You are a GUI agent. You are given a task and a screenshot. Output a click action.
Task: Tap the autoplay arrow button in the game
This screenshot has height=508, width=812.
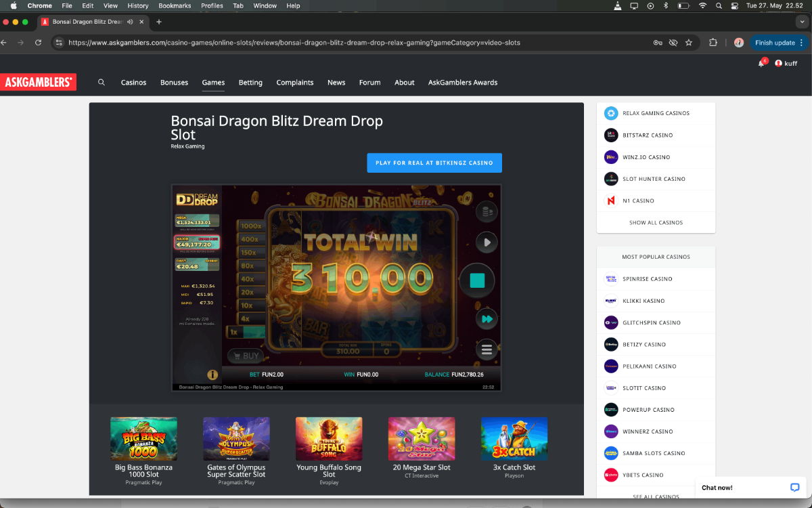tap(486, 242)
